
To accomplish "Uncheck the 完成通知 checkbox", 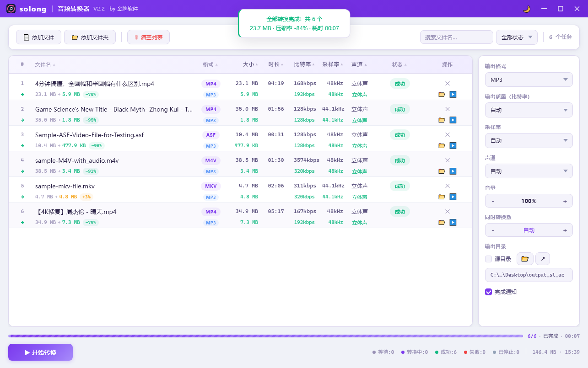I will 488,292.
